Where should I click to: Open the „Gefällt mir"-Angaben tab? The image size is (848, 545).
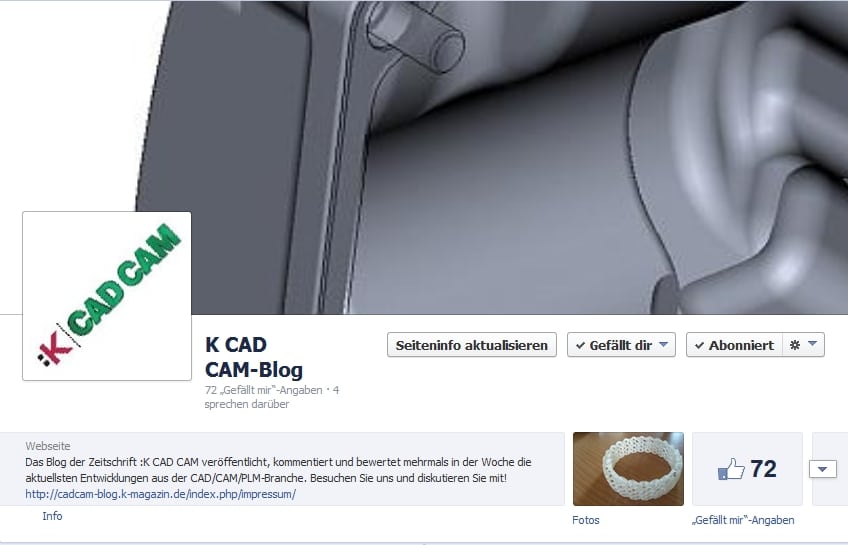[743, 520]
